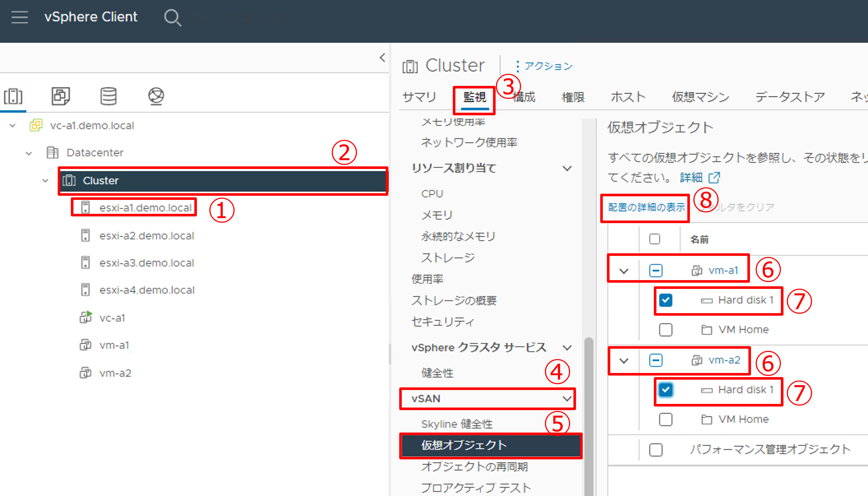868x496 pixels.
Task: Open the アクション menu
Action: tap(544, 66)
